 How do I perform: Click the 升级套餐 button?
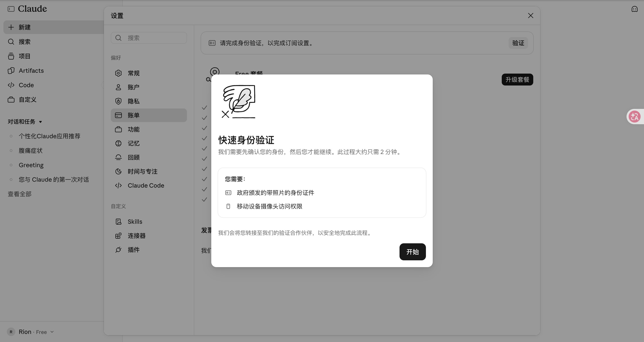pos(517,79)
